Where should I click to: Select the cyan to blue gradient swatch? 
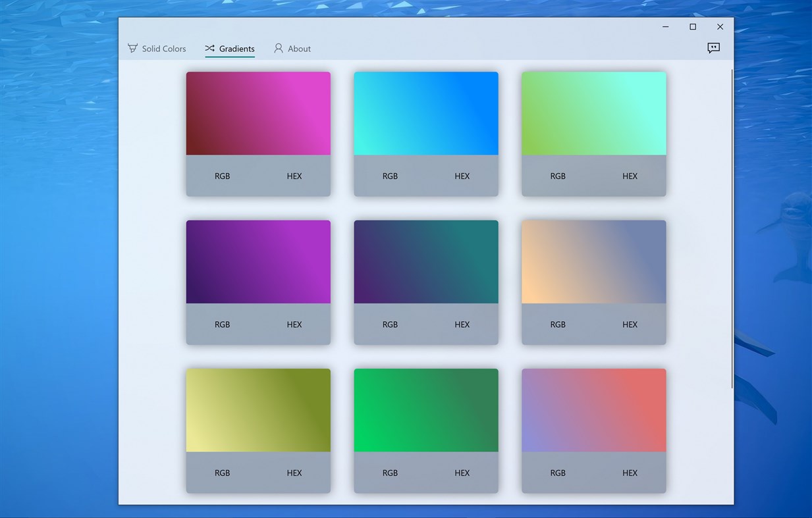(x=426, y=113)
